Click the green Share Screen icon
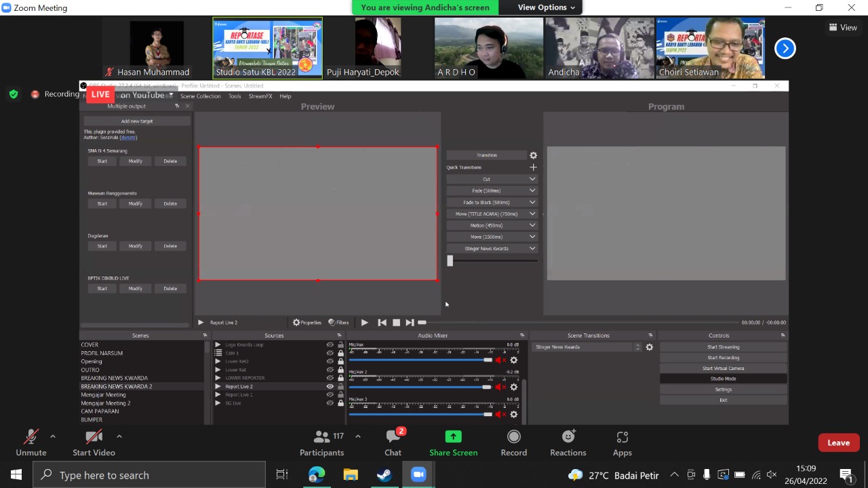Viewport: 868px width, 488px height. [x=453, y=437]
